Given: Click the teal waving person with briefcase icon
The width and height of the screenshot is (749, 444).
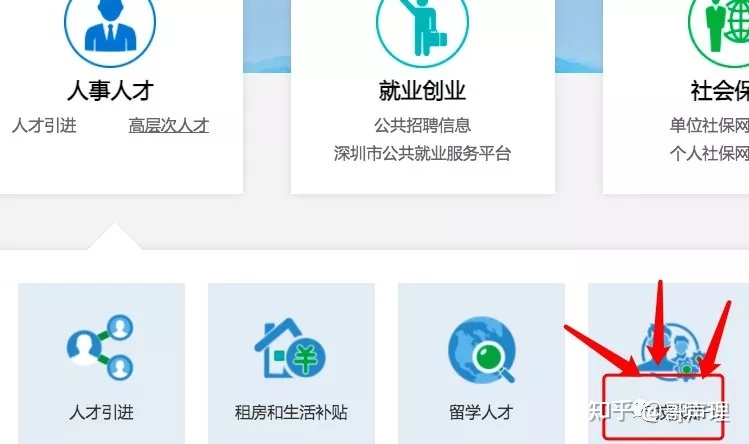Looking at the screenshot, I should (x=422, y=27).
